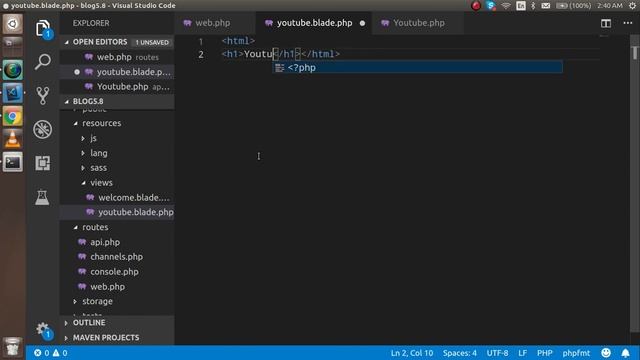Click the mail indicator in top panel
This screenshot has height=360, width=640.
tap(546, 6)
